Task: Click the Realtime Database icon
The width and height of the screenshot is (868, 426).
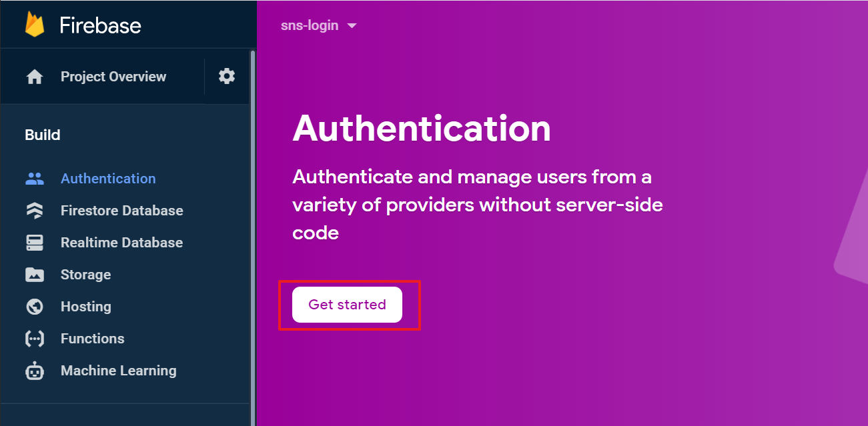Action: [x=35, y=243]
